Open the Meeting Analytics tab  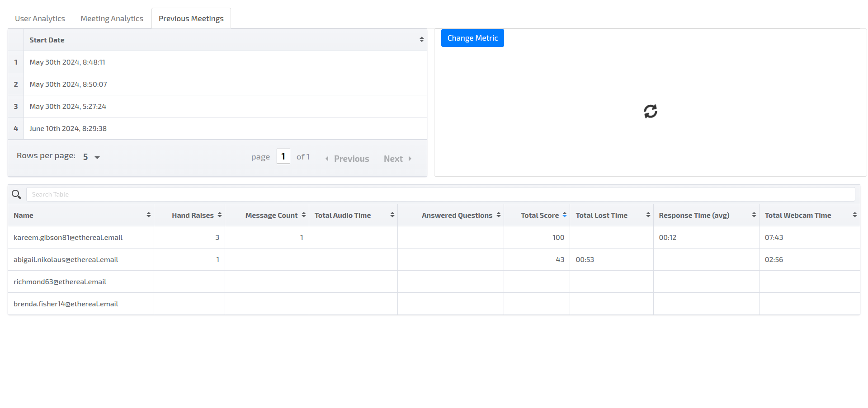(x=112, y=19)
